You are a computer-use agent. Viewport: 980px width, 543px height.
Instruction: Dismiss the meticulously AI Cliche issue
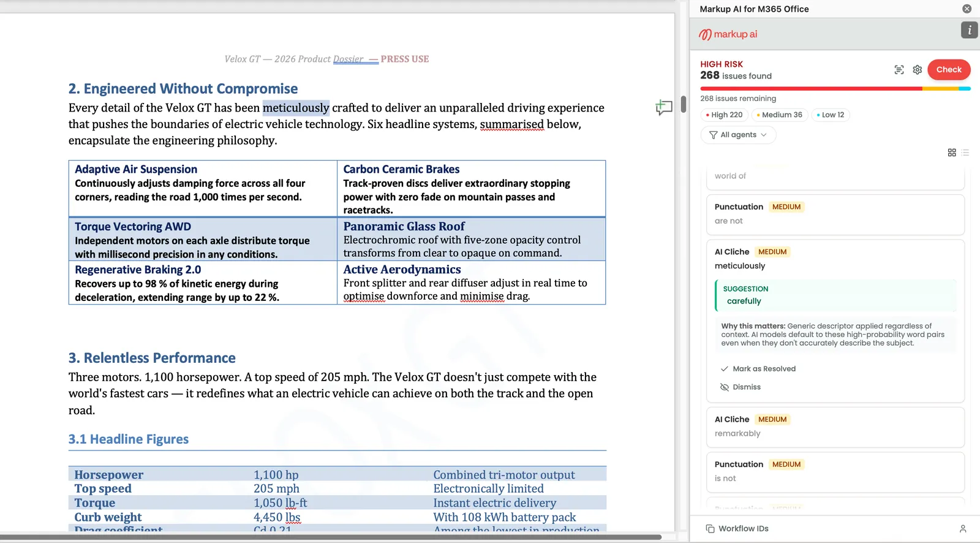[741, 387]
